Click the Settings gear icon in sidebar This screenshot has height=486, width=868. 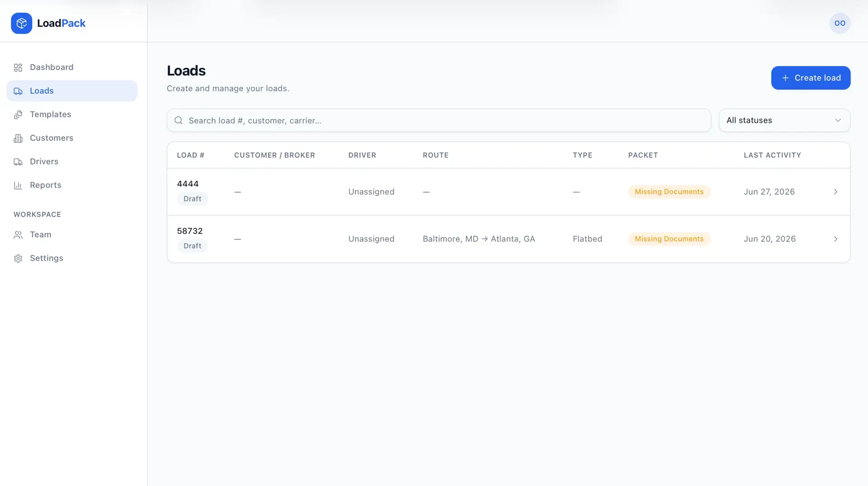[x=18, y=258]
